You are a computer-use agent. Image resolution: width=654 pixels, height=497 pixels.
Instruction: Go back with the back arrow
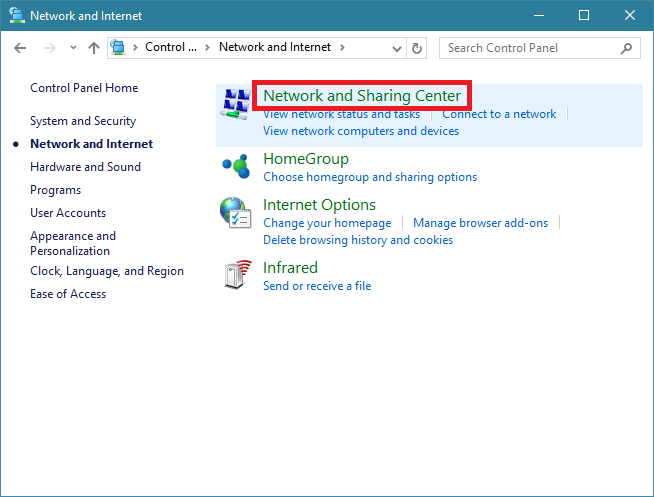[x=20, y=48]
